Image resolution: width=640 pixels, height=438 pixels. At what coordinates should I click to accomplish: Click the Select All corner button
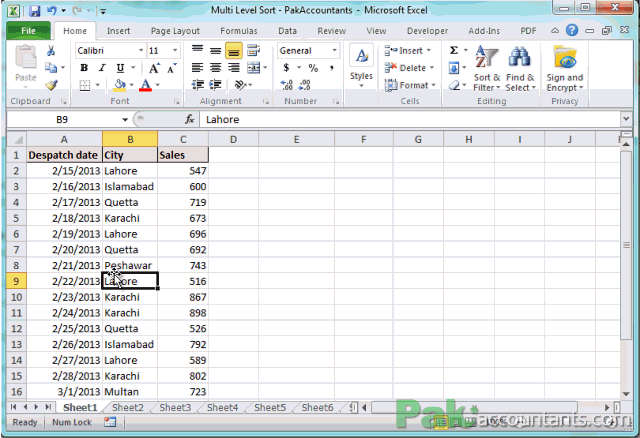(x=17, y=139)
